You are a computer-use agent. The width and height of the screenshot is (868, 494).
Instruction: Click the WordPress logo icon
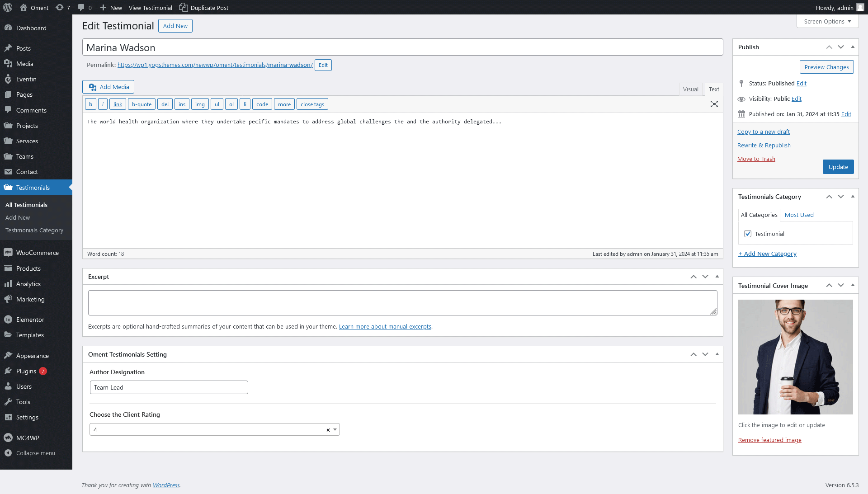(8, 7)
